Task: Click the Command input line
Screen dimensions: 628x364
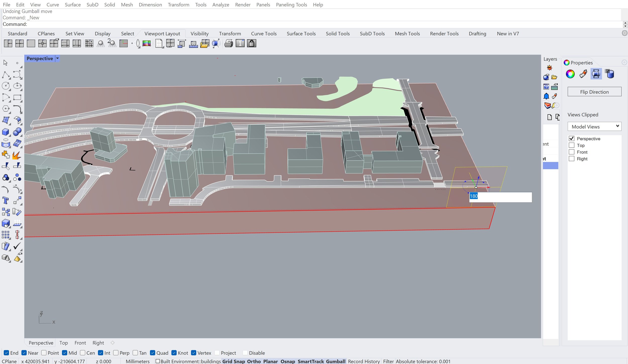Action: pyautogui.click(x=311, y=24)
